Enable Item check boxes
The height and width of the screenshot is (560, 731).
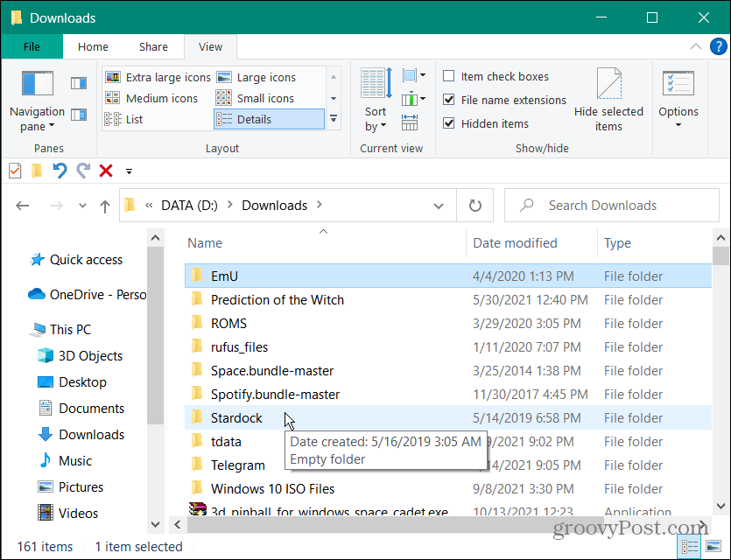click(x=449, y=77)
